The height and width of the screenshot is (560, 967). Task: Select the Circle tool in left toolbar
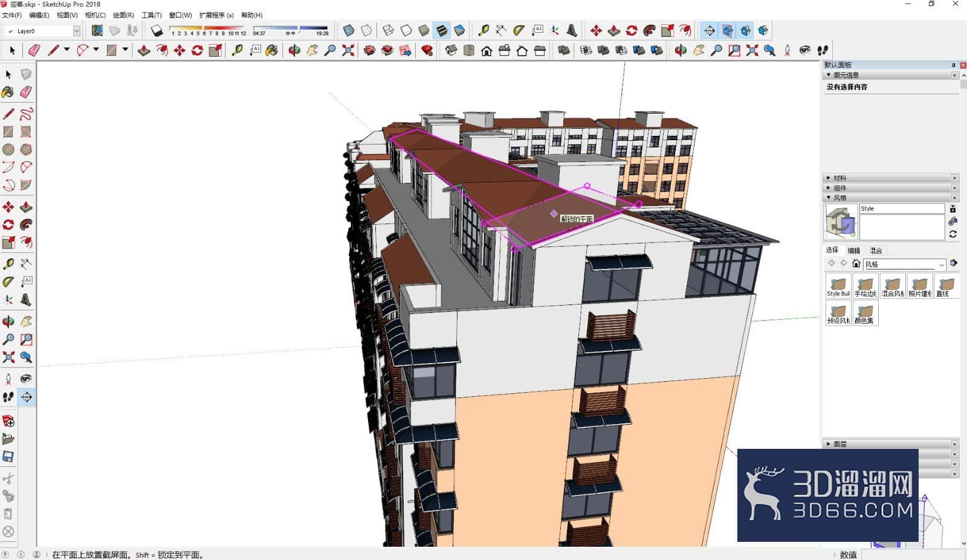click(8, 149)
